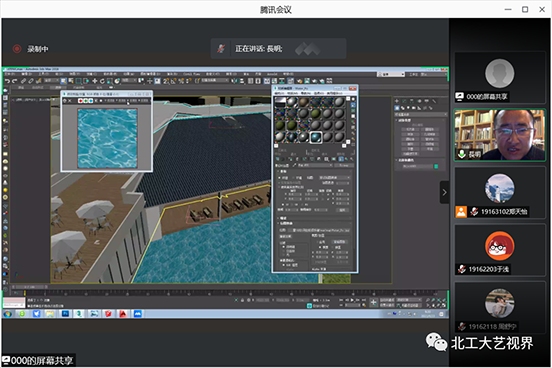Toggle the 3D Snaps button

pyautogui.click(x=166, y=81)
